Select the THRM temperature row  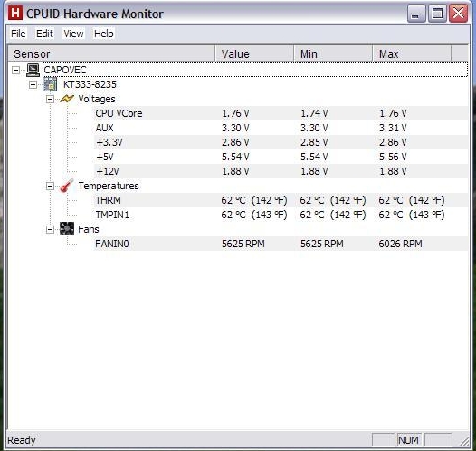(x=281, y=200)
